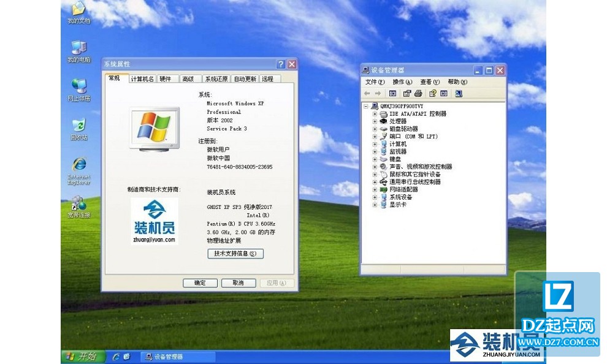This screenshot has width=607, height=364.
Task: Click the 技术支持信息(S) button
Action: (x=235, y=253)
